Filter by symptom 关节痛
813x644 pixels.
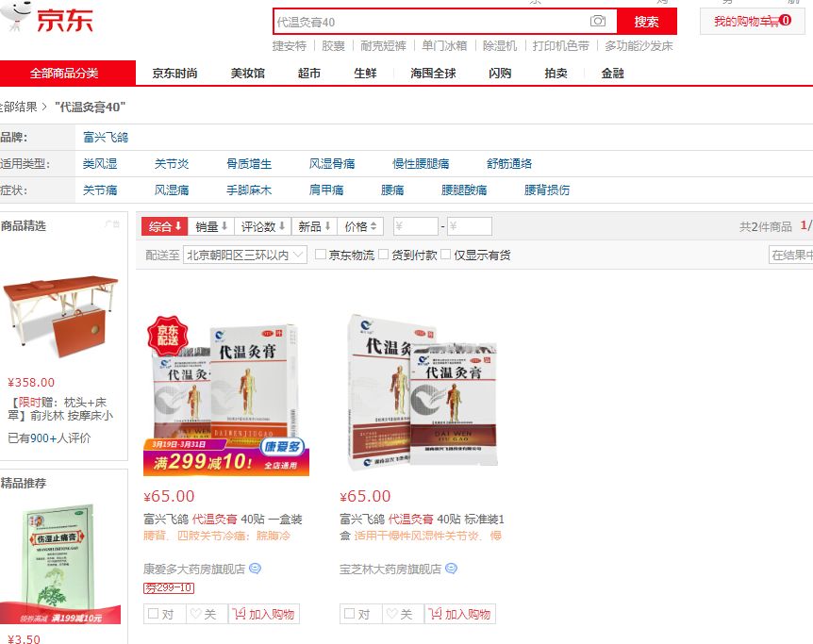(x=100, y=190)
